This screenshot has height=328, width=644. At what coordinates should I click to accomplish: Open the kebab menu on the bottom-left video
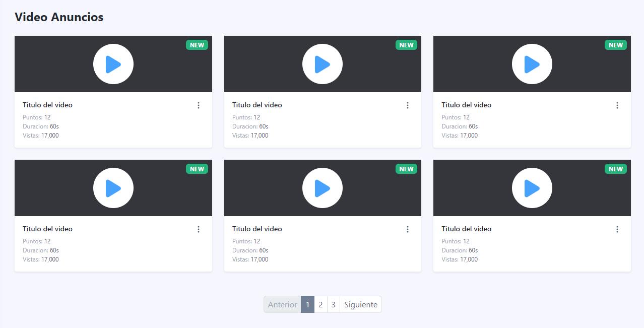coord(199,229)
